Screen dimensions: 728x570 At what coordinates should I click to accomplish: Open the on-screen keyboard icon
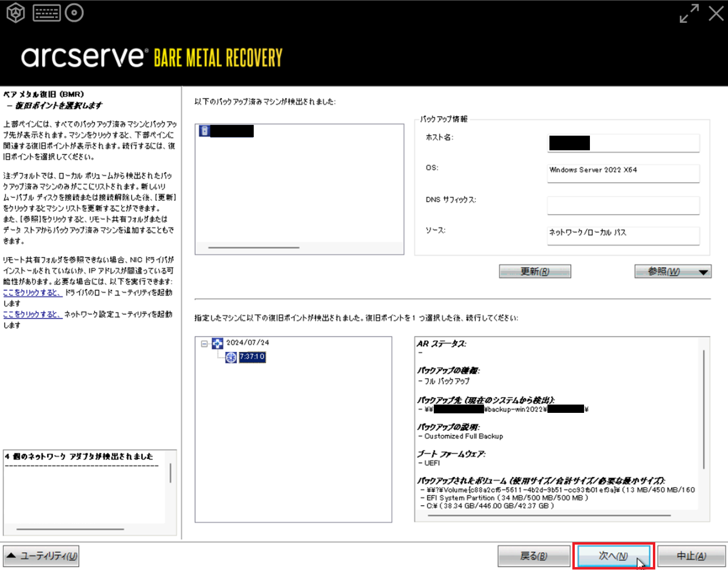click(x=47, y=13)
